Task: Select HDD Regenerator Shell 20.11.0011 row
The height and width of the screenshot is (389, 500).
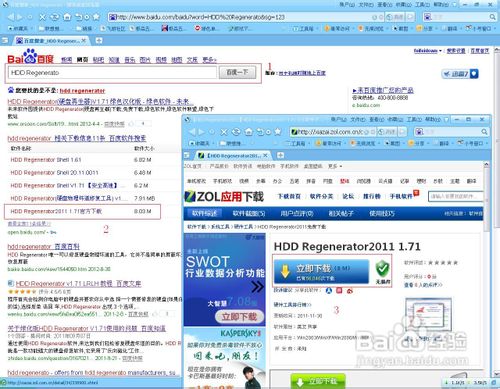Action: coord(82,173)
